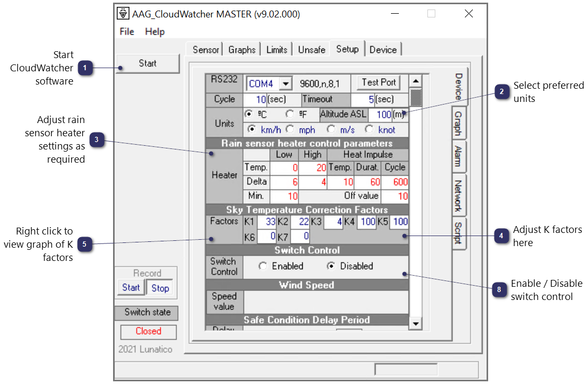588x385 pixels.
Task: Select Disabled for switch control
Action: click(331, 266)
